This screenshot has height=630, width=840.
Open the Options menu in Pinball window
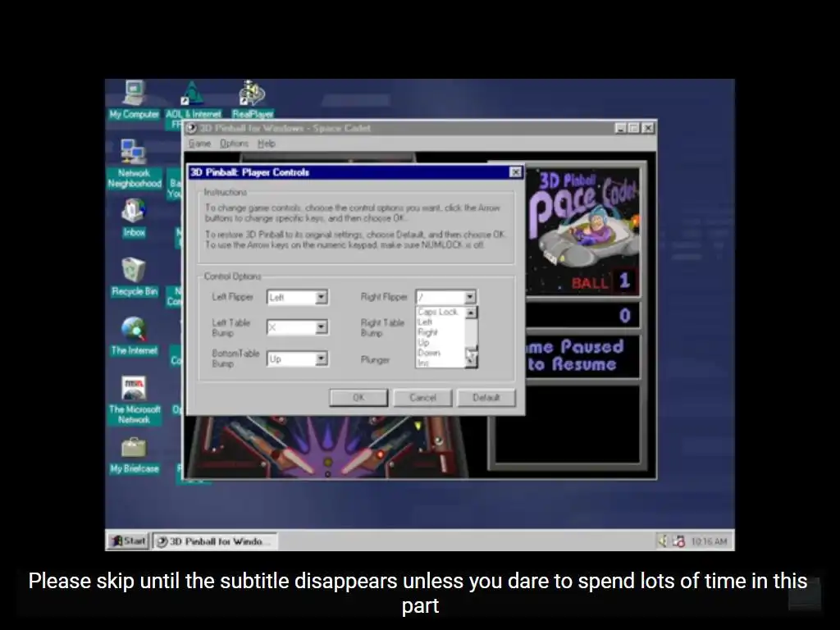click(234, 144)
